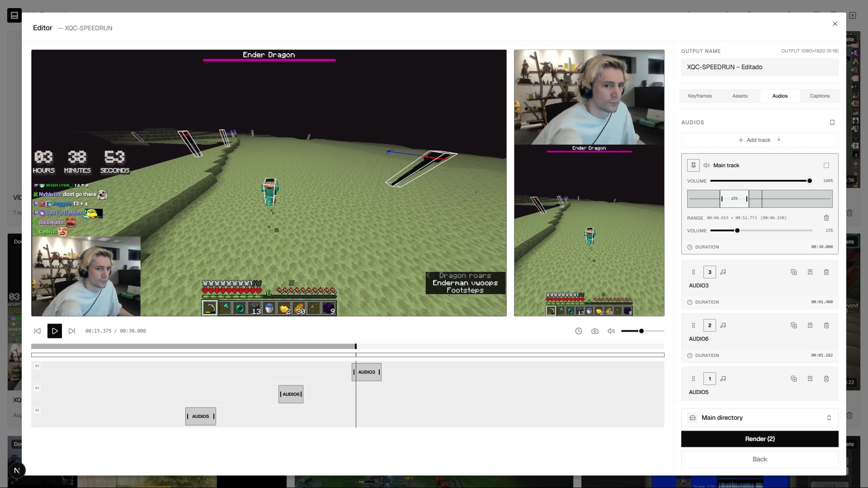The width and height of the screenshot is (868, 488).
Task: Click the Render (2) button
Action: pos(759,439)
